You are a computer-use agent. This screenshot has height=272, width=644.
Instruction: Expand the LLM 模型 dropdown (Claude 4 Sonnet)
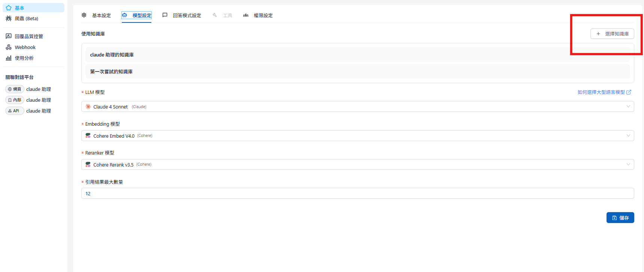click(x=357, y=107)
